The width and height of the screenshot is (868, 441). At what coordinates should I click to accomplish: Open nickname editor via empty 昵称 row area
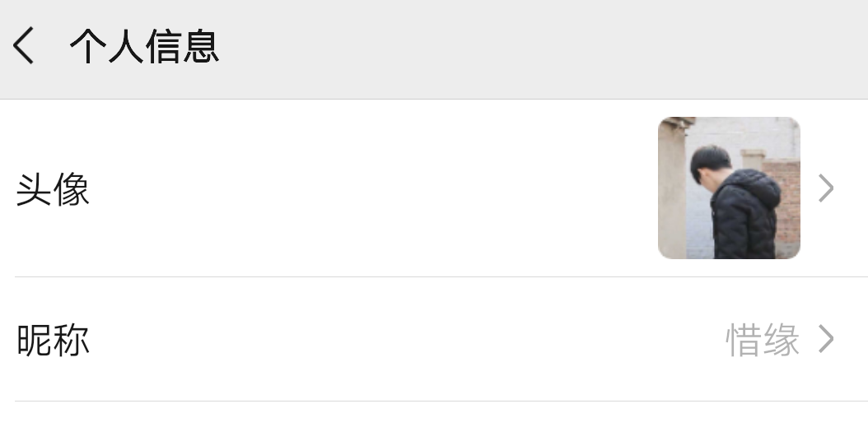coord(404,339)
